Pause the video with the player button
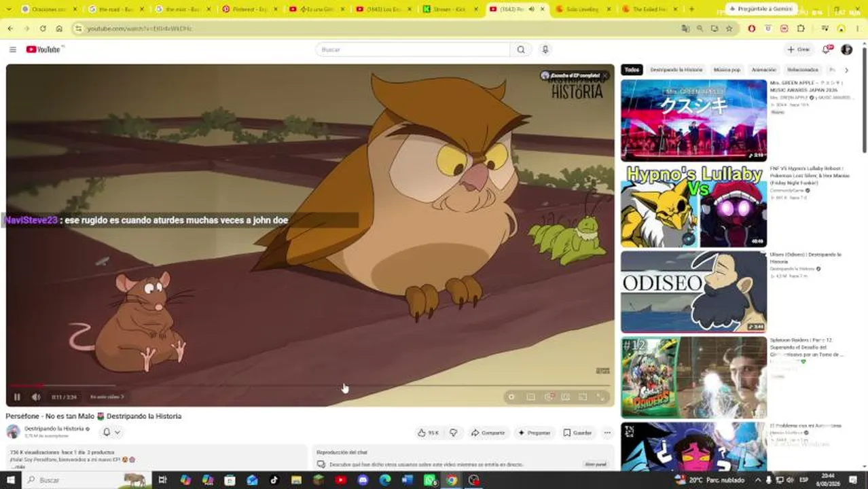 point(17,397)
